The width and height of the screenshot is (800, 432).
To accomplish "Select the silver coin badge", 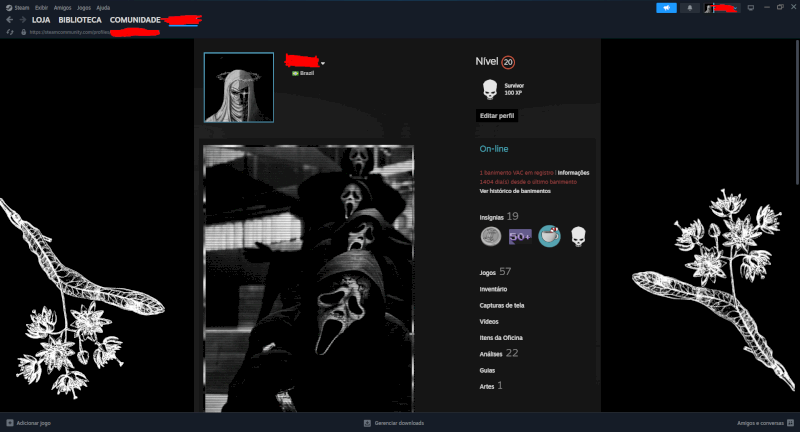I will (490, 237).
